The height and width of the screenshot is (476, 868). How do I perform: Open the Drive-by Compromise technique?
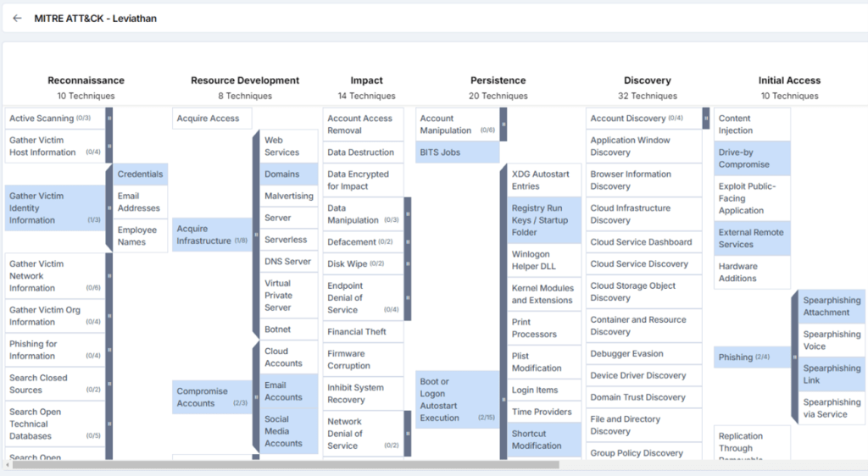[x=752, y=158]
